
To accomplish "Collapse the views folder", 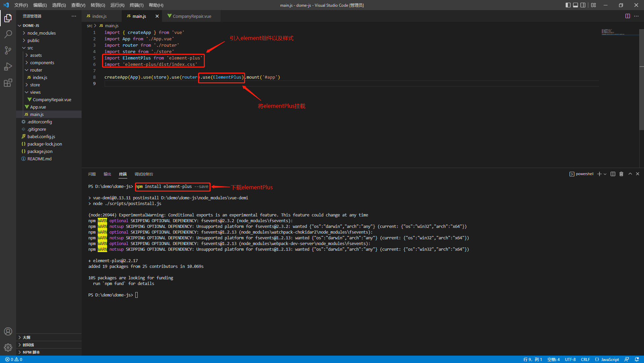I will (35, 92).
